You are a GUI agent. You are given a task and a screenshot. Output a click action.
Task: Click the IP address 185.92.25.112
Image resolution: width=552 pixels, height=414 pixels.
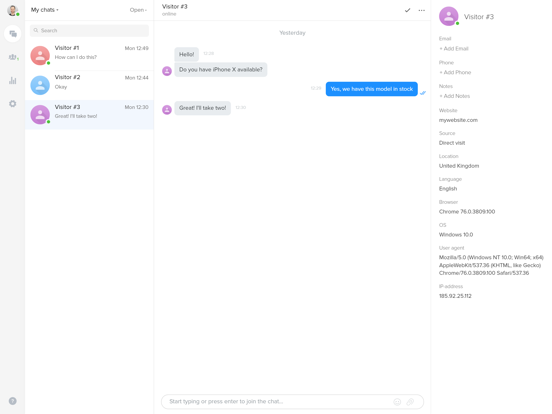click(x=455, y=296)
